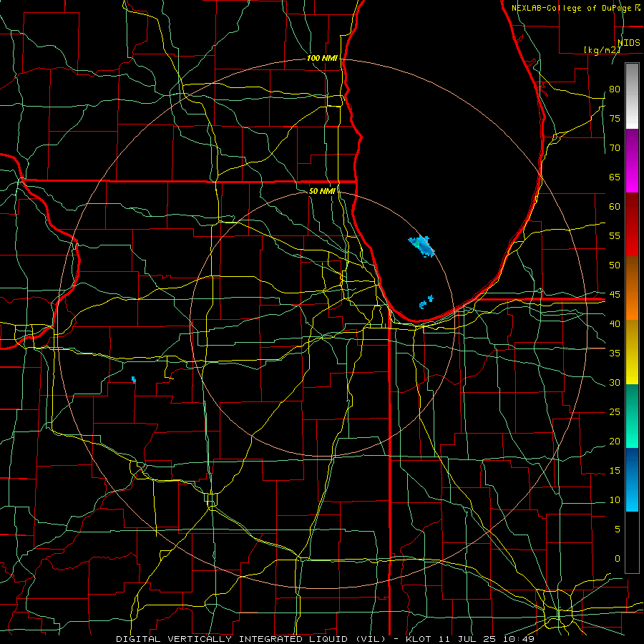The image size is (644, 644).
Task: Click the 20 value on the scale
Action: [615, 441]
